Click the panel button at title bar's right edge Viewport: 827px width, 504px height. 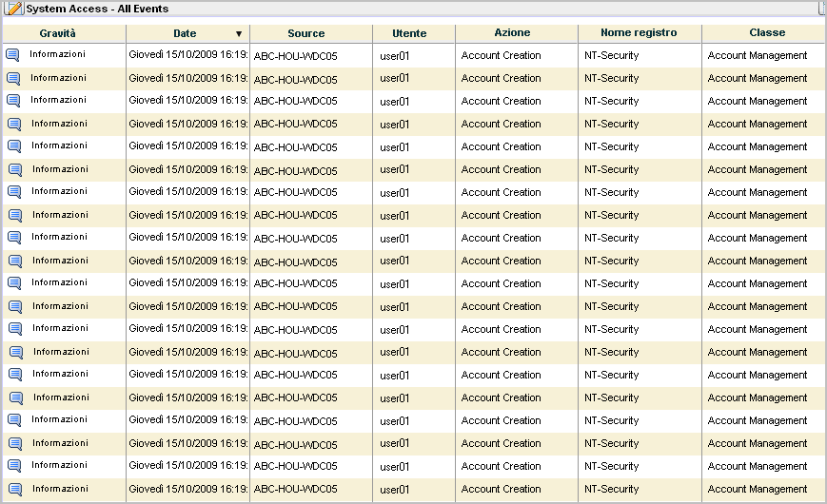pos(820,8)
